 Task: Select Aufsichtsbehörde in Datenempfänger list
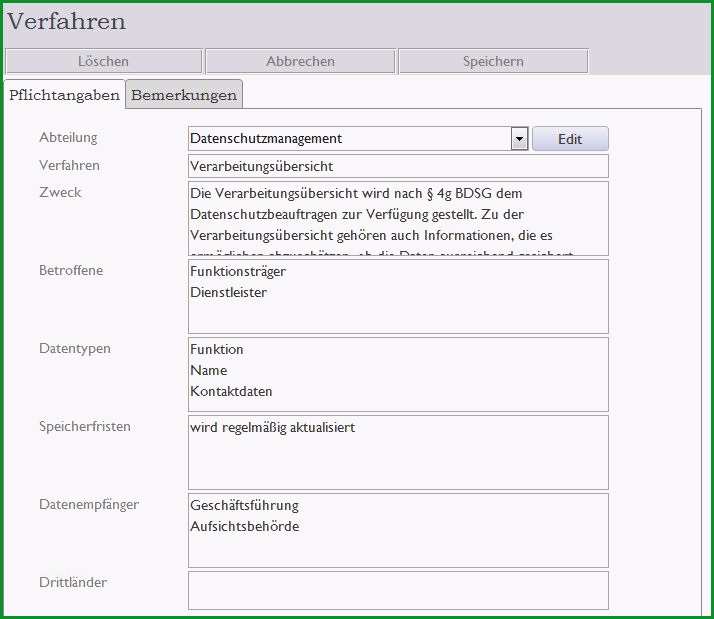[245, 527]
